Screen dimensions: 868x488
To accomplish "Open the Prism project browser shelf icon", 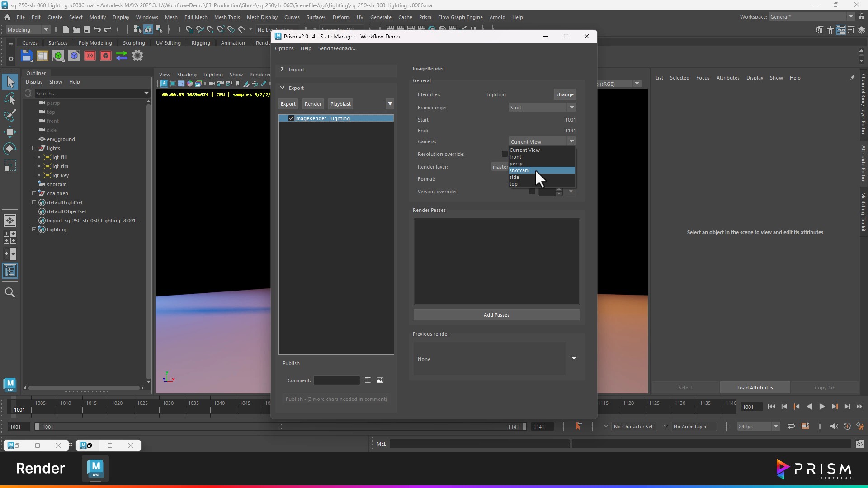I will [x=42, y=56].
